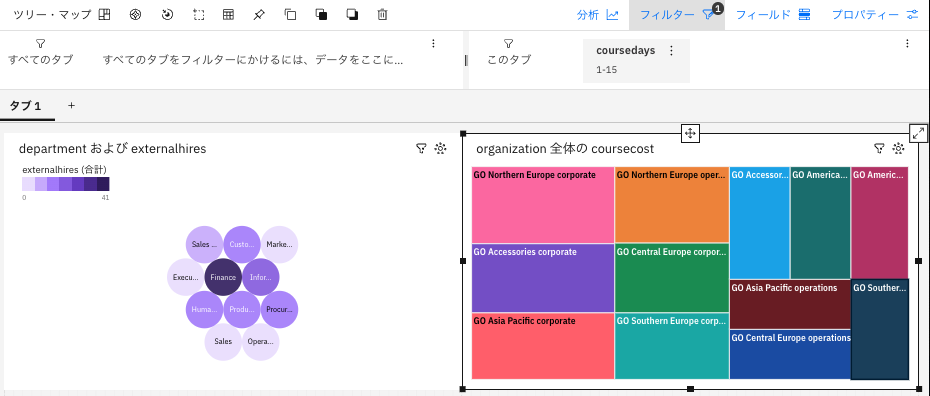Click the move handle atop the tree map
This screenshot has height=396, width=930.
[690, 133]
